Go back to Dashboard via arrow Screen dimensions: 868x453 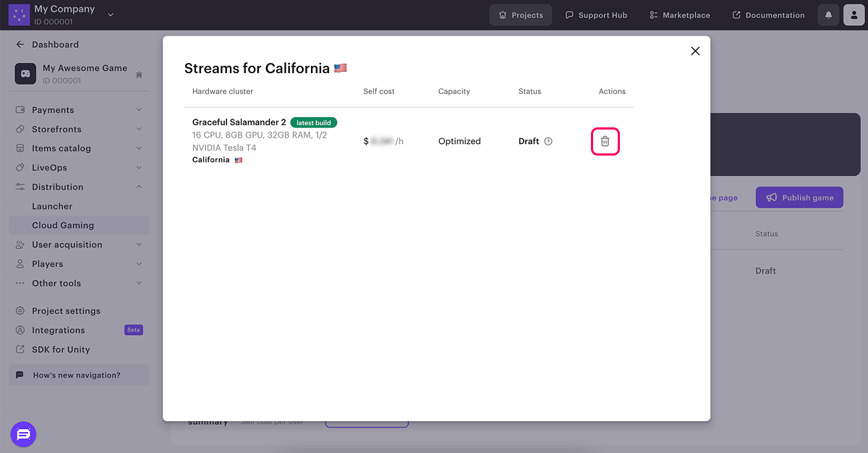(20, 45)
